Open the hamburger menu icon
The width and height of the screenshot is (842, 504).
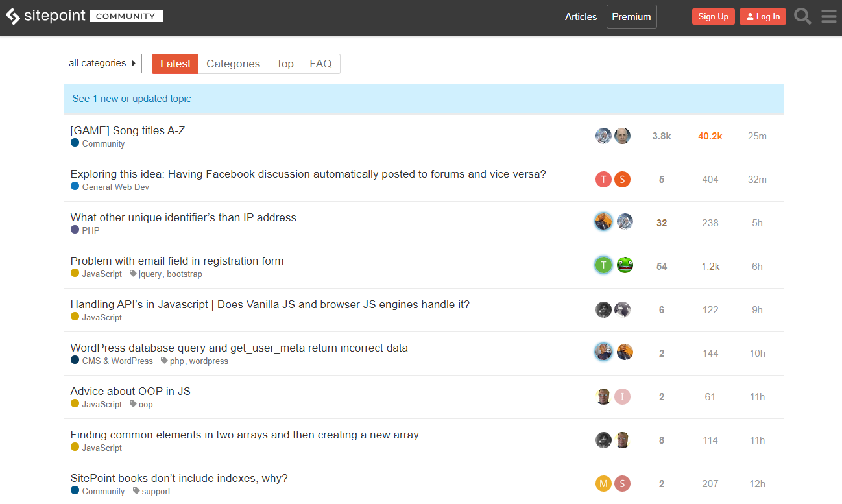(x=828, y=17)
